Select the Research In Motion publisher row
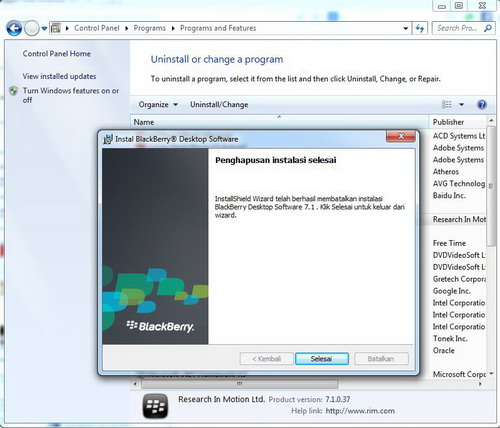The width and height of the screenshot is (500, 428). [459, 219]
